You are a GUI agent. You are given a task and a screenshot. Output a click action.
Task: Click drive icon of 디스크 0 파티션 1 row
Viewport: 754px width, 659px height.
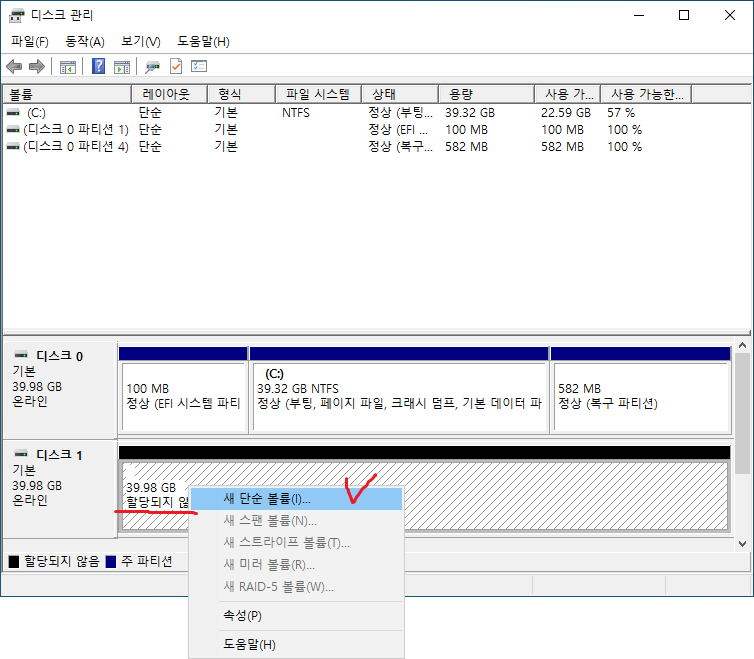(13, 129)
